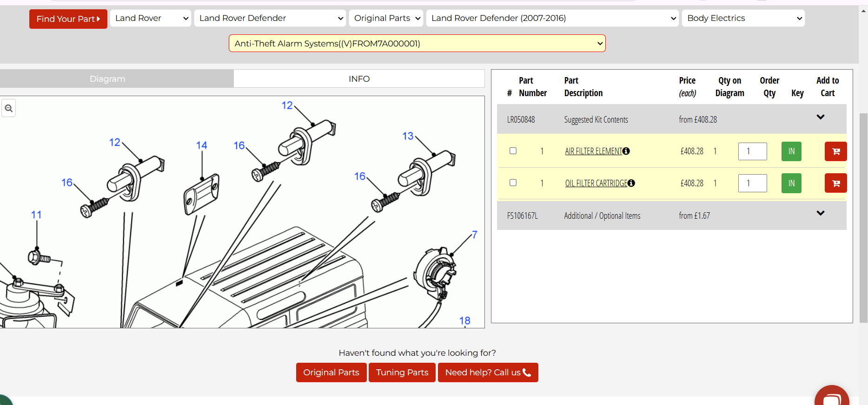The height and width of the screenshot is (405, 868).
Task: Click part number FS106167L
Action: (522, 216)
